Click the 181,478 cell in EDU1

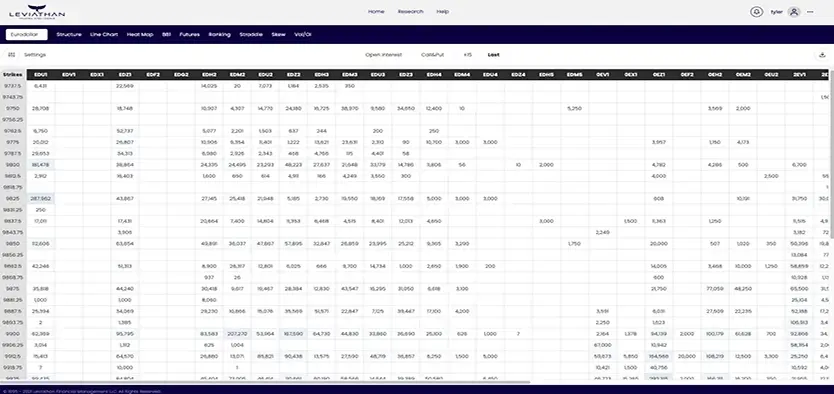click(41, 165)
